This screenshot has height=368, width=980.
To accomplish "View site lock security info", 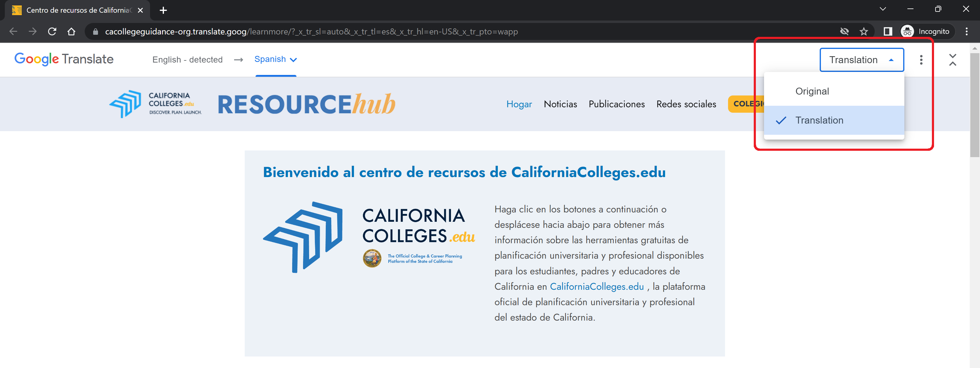I will (x=96, y=31).
